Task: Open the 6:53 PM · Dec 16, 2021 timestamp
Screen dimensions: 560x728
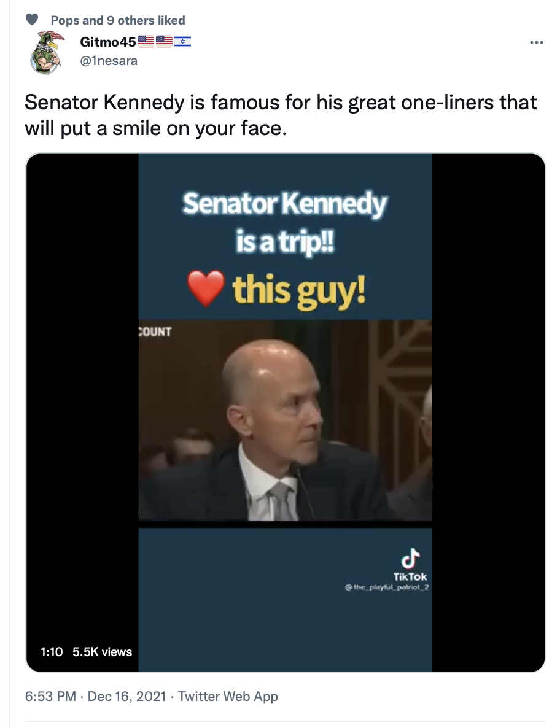Action: (x=95, y=696)
